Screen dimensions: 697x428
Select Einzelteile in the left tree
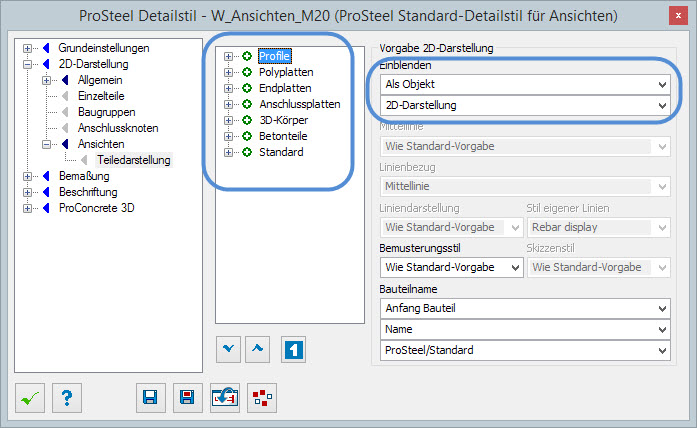(x=101, y=96)
